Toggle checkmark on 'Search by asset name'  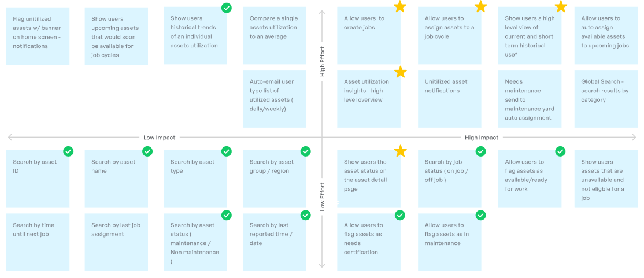[x=147, y=151]
